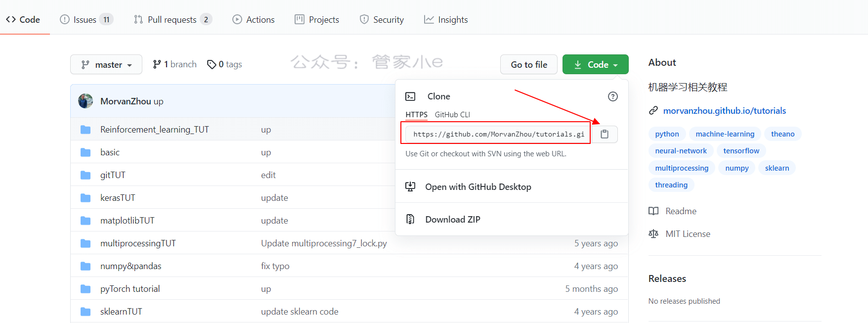Screen dimensions: 868x323
Task: Click the GitHub Desktop icon
Action: 410,186
